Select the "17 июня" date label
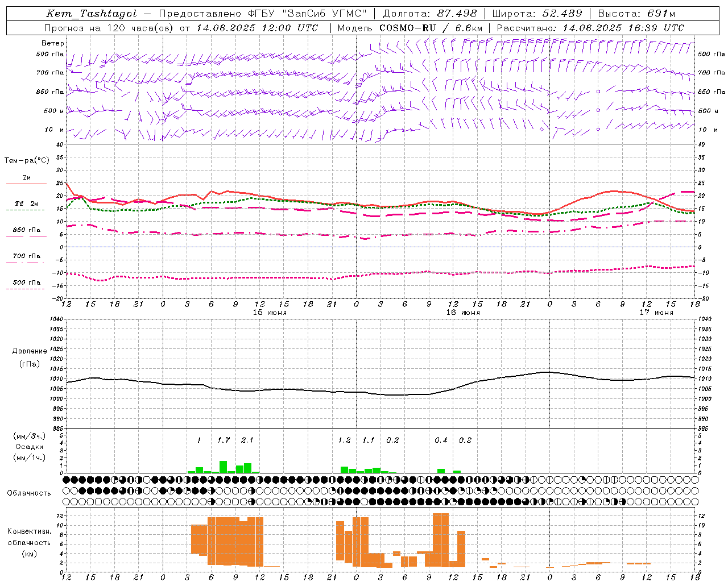Image resolution: width=728 pixels, height=582 pixels. (656, 313)
